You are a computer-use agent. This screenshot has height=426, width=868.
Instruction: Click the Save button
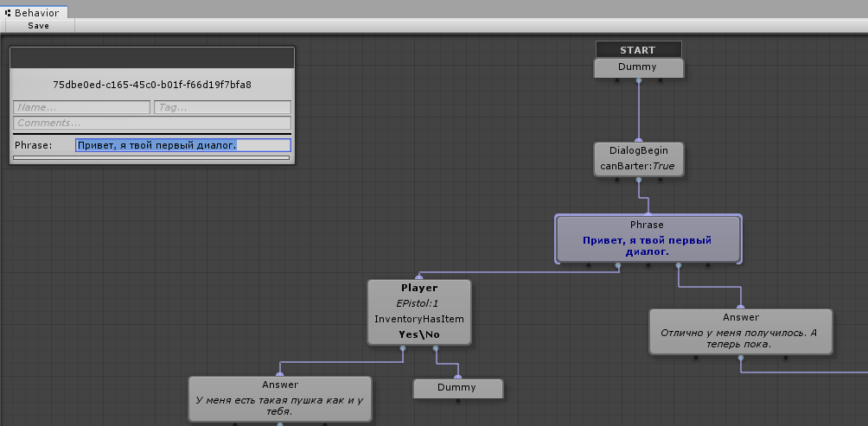click(38, 25)
